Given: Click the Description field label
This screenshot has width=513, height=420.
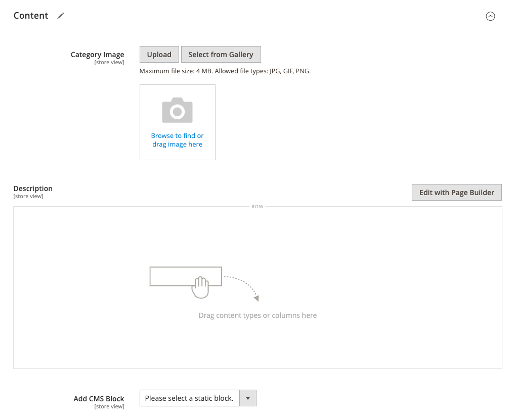Looking at the screenshot, I should [33, 188].
